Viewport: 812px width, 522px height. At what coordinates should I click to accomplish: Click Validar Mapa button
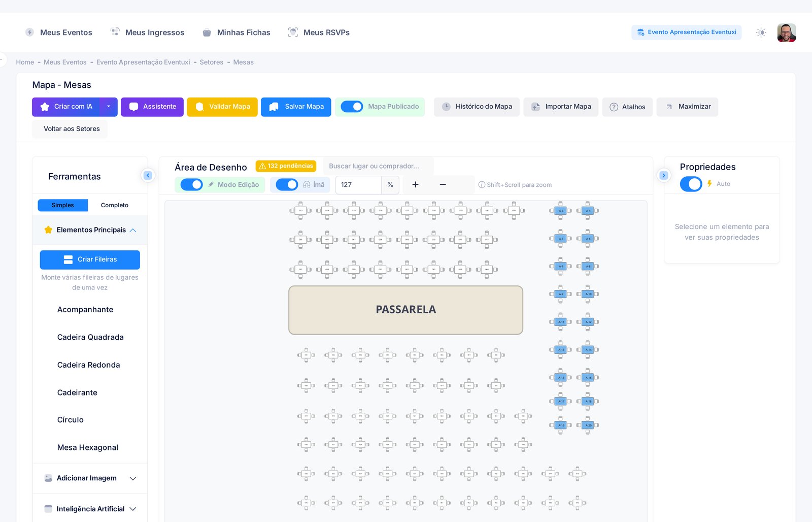(x=222, y=107)
